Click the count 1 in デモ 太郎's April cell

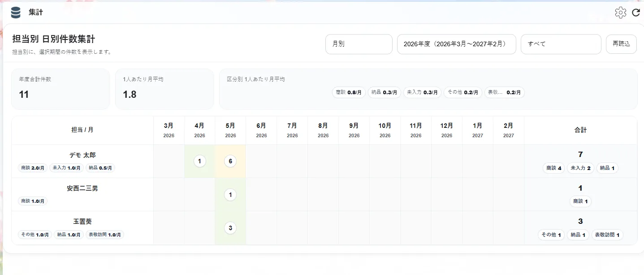click(x=200, y=161)
